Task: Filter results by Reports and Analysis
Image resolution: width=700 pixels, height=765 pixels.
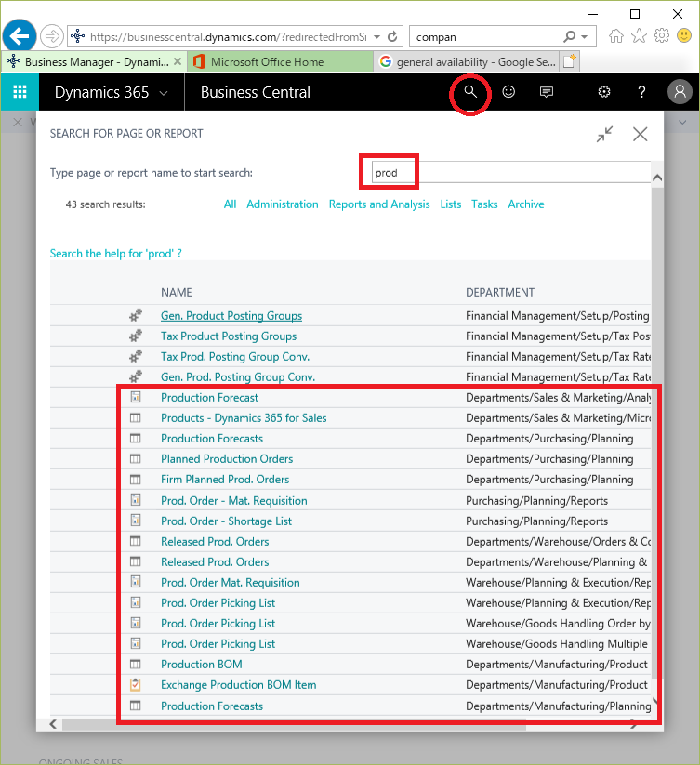Action: (379, 204)
